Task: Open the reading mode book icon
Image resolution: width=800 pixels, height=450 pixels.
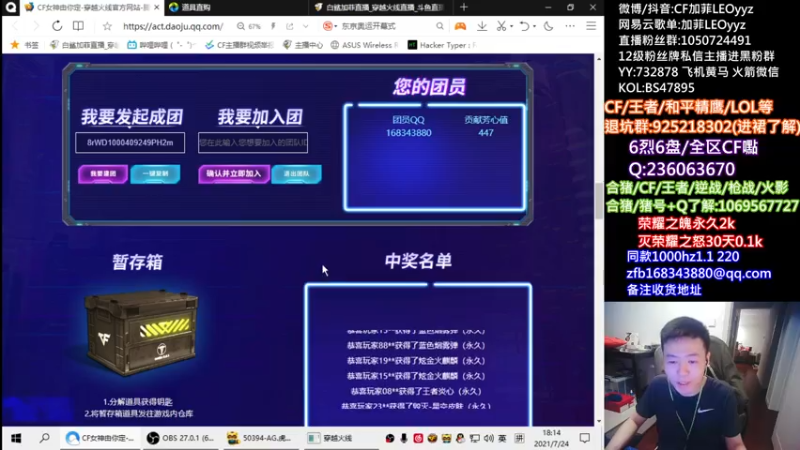Action: click(78, 26)
